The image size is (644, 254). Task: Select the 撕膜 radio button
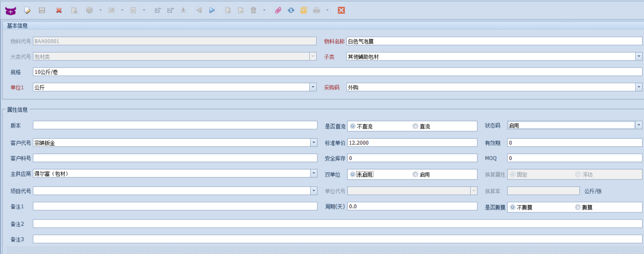[x=578, y=207]
